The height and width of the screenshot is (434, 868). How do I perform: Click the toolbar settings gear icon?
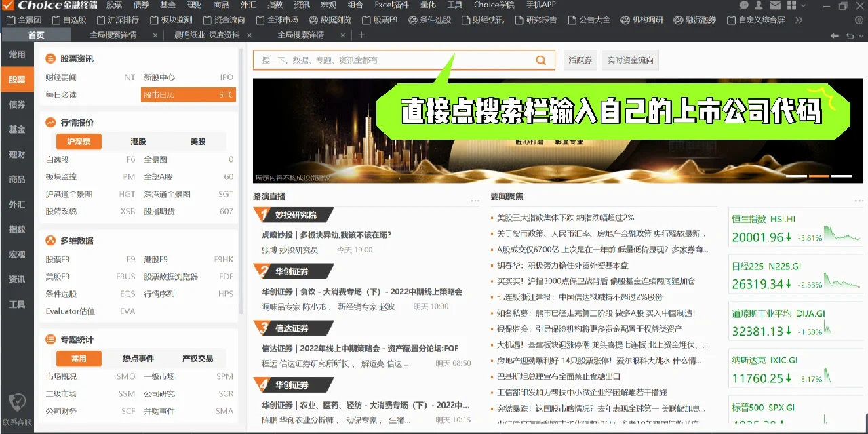coord(858,20)
